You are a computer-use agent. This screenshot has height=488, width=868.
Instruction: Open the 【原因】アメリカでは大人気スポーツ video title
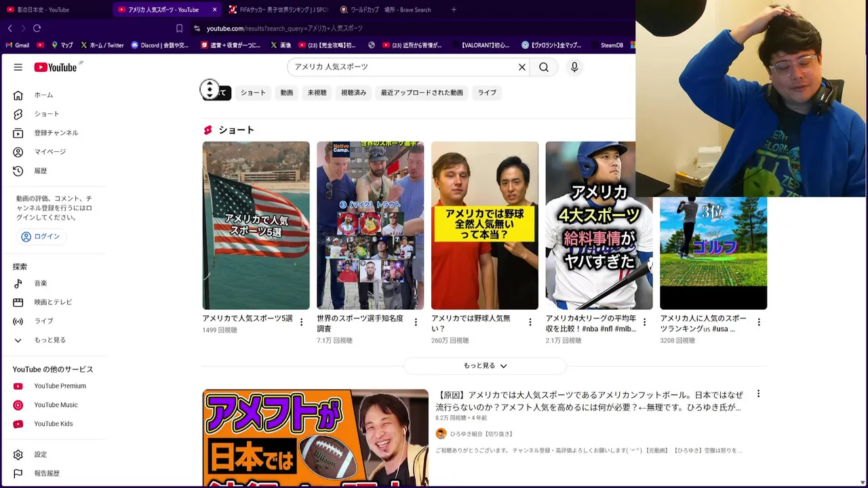[x=589, y=401]
